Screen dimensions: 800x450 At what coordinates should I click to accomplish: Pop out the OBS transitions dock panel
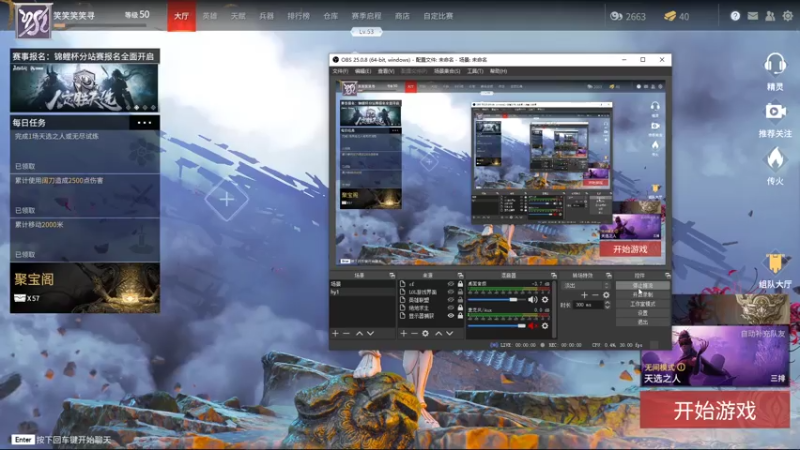(x=609, y=276)
